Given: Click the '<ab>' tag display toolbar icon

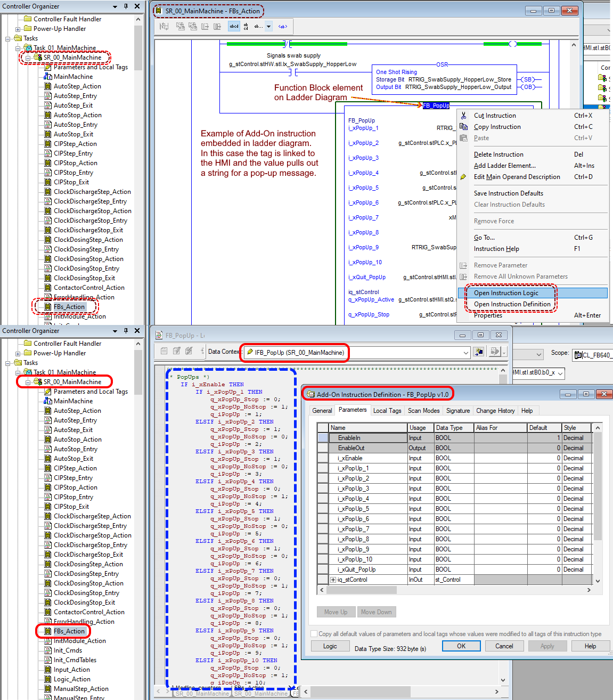Looking at the screenshot, I should click(282, 26).
